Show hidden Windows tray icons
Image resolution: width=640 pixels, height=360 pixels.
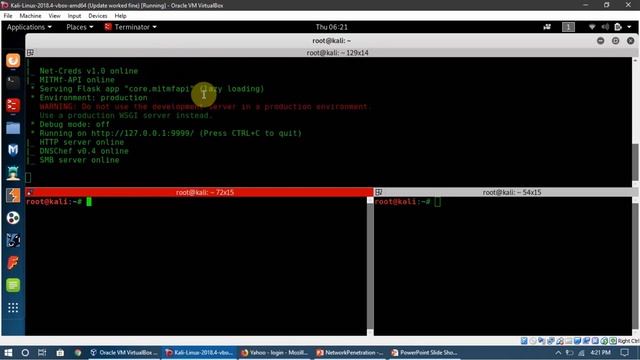point(558,353)
